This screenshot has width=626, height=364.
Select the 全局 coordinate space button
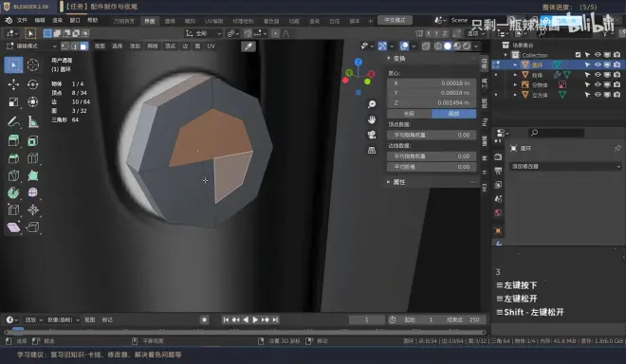pyautogui.click(x=409, y=114)
